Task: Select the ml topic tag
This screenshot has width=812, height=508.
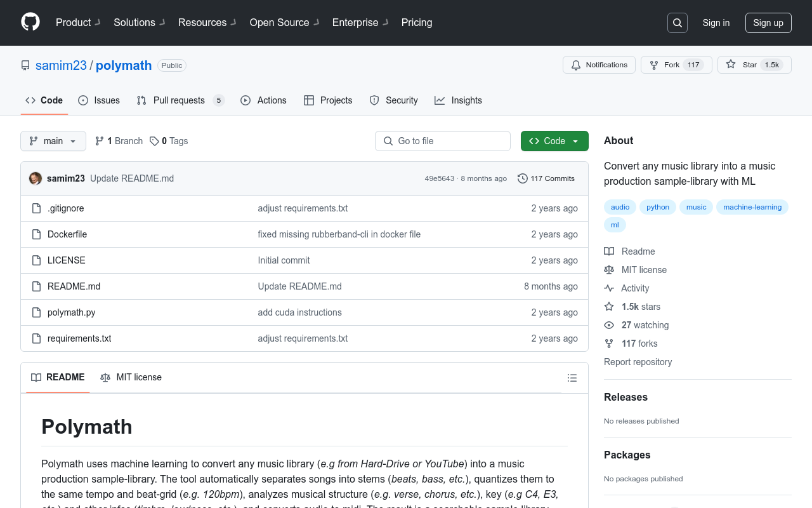Action: 615,225
